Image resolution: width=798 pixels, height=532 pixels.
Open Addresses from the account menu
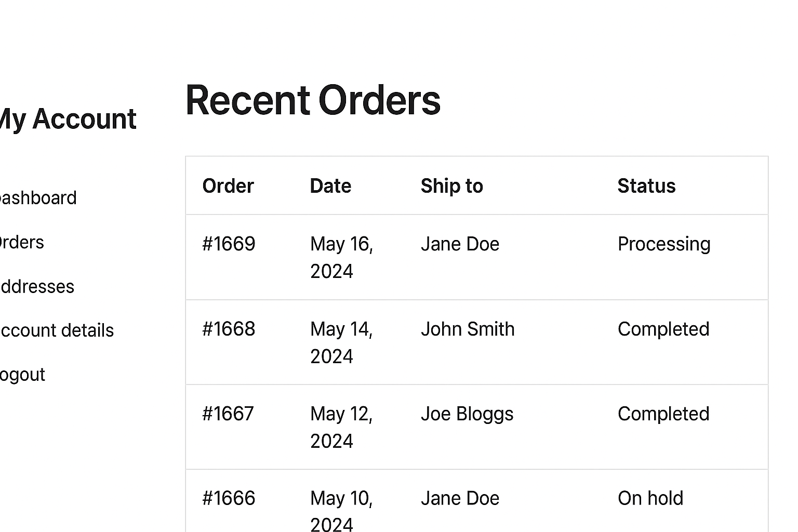point(36,286)
